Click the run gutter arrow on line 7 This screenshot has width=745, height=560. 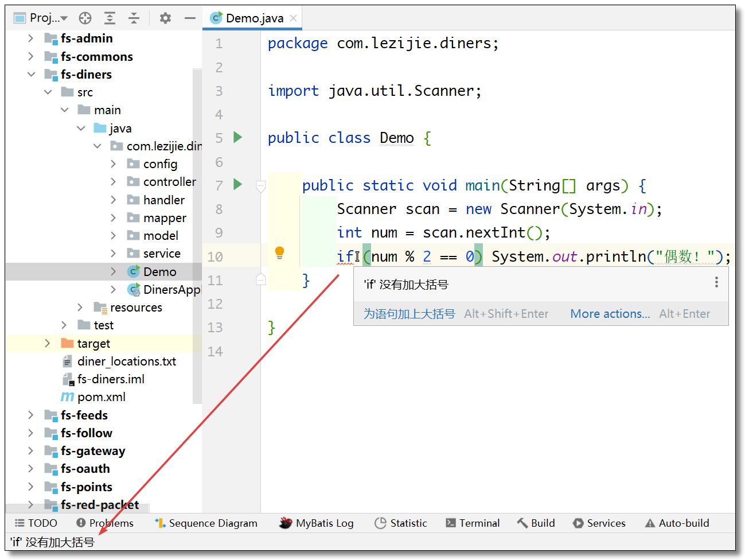pyautogui.click(x=238, y=184)
